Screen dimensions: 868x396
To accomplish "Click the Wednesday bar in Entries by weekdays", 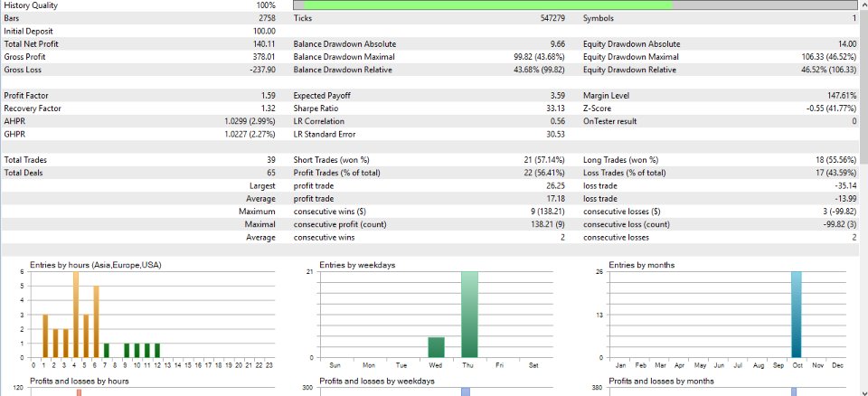I will click(436, 347).
